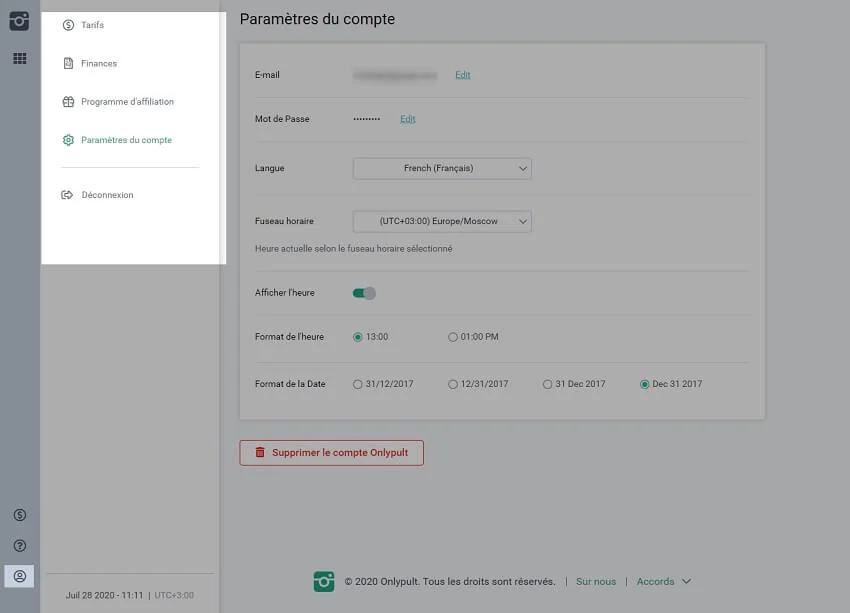Click the Déconnexion logout icon
This screenshot has height=613, width=850.
pyautogui.click(x=68, y=195)
